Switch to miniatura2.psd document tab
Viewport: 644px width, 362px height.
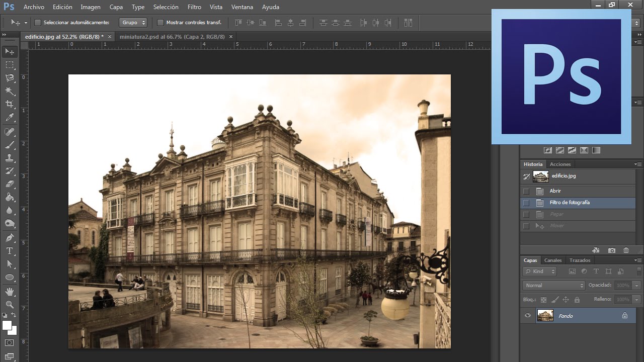172,37
